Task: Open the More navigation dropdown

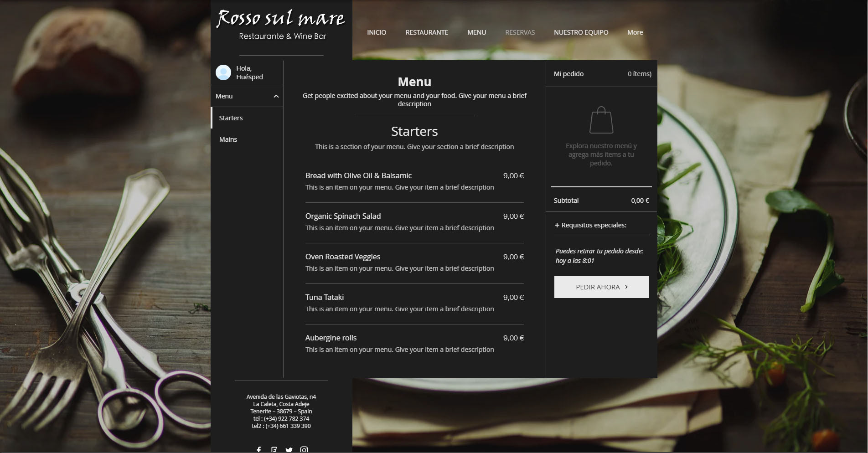Action: pos(635,32)
